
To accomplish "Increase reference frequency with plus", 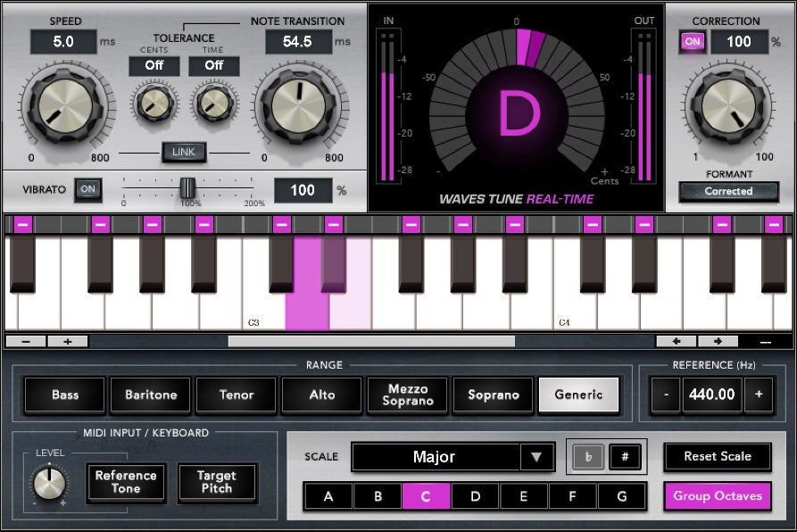I will point(759,395).
